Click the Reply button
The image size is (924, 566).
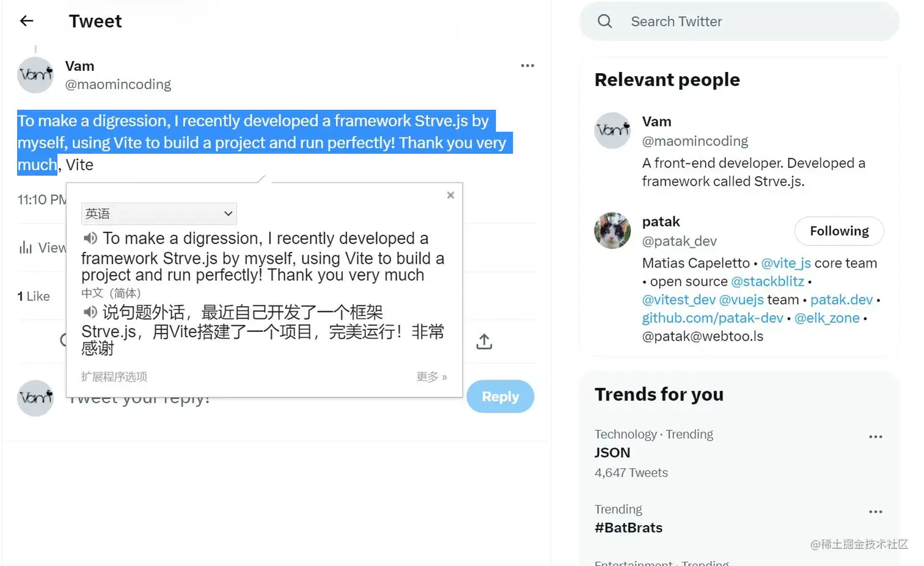pyautogui.click(x=501, y=397)
